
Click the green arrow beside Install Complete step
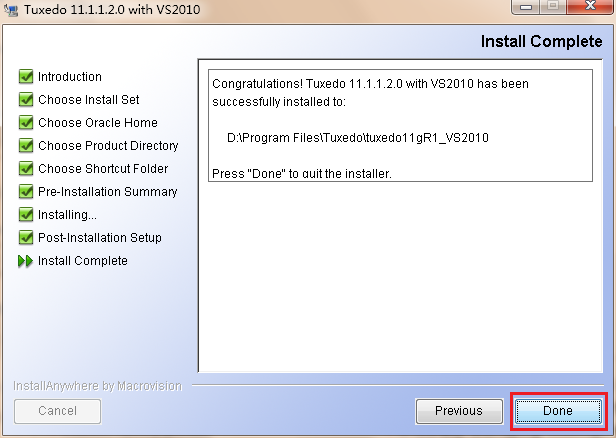pos(26,261)
